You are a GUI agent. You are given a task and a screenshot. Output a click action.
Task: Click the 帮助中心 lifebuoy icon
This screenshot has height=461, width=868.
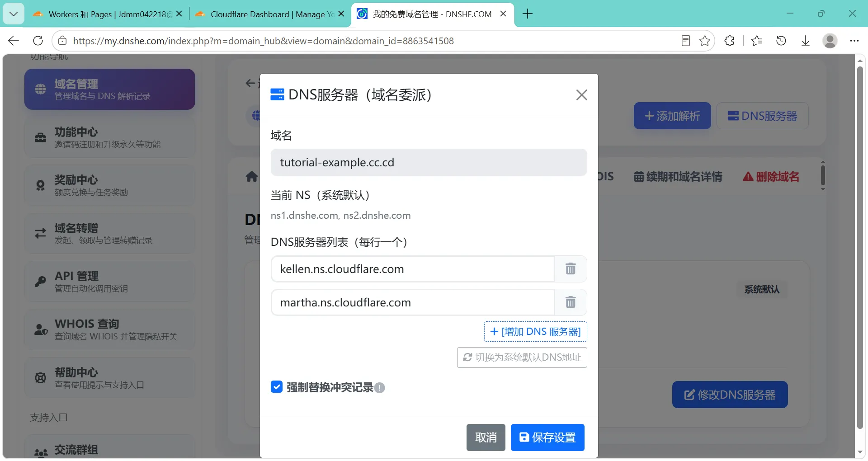(x=40, y=377)
